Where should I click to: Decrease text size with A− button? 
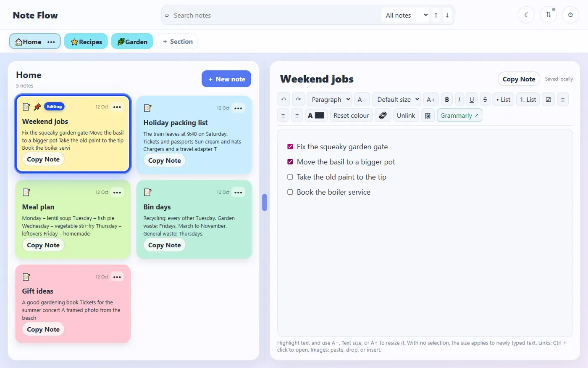point(362,99)
